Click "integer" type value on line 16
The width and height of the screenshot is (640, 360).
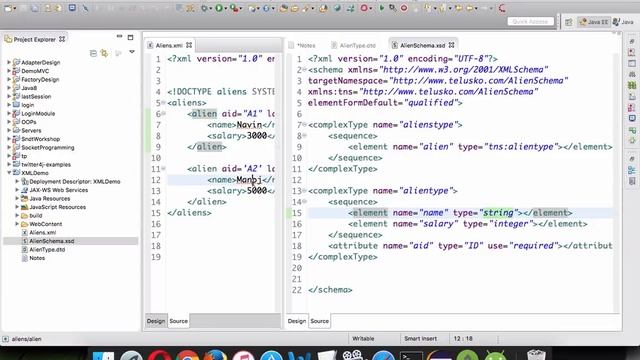tap(511, 224)
